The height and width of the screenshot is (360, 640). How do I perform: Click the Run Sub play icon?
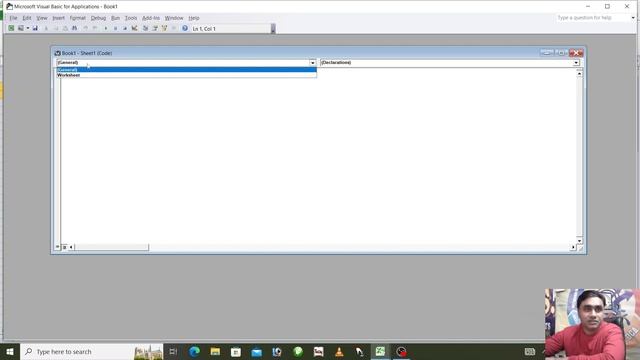[x=106, y=28]
